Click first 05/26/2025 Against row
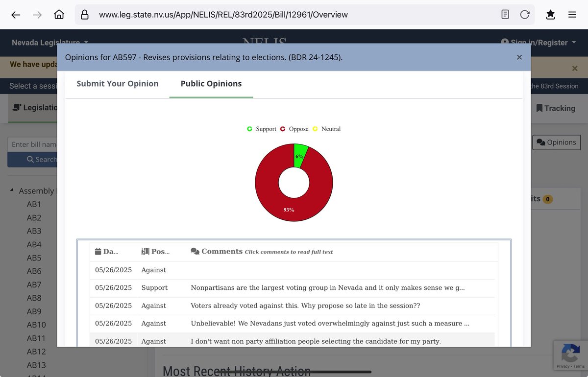This screenshot has width=588, height=377. click(x=294, y=270)
